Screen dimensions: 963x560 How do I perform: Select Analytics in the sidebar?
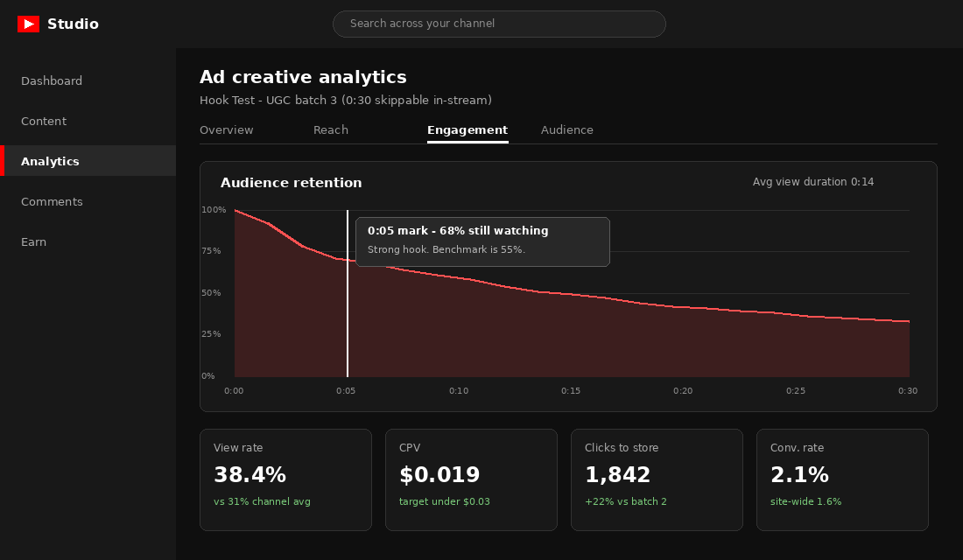[88, 161]
